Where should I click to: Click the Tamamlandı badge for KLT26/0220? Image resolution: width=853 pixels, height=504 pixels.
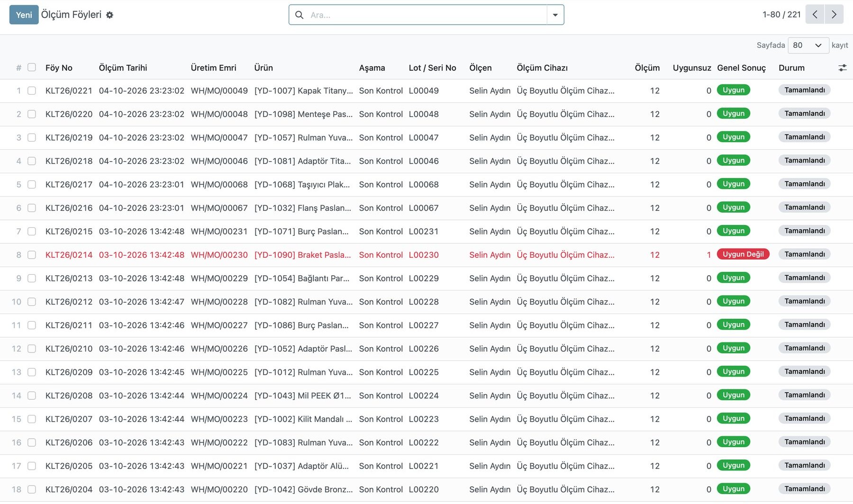[x=804, y=114]
